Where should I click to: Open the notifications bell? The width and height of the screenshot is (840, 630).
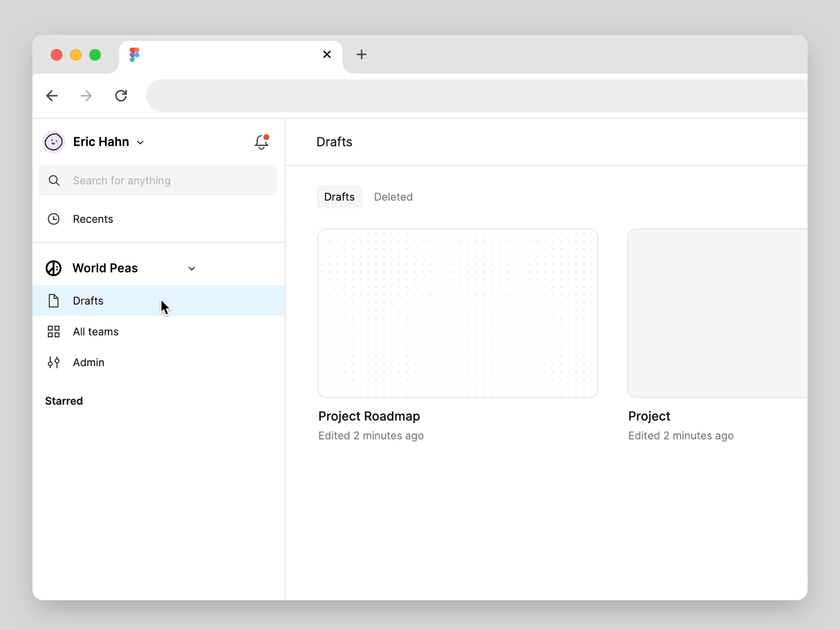pos(262,142)
